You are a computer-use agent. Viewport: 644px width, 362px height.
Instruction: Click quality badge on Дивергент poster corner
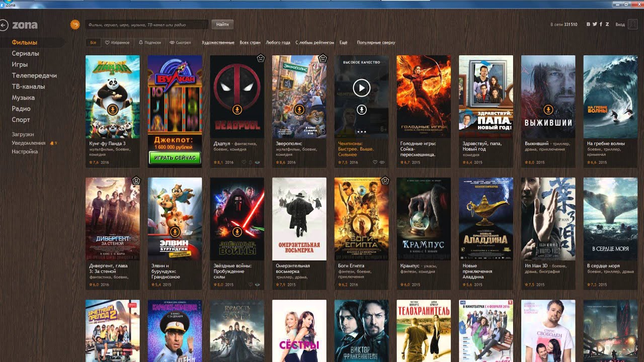click(x=136, y=180)
